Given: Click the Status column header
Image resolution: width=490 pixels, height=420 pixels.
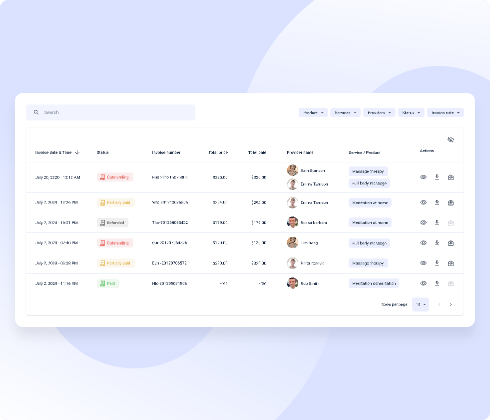Looking at the screenshot, I should pos(103,152).
